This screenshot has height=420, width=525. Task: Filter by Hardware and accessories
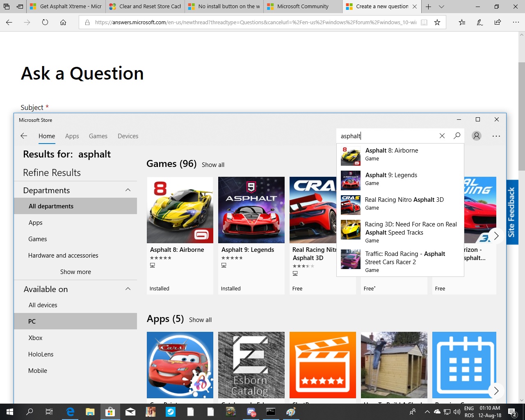click(x=75, y=256)
